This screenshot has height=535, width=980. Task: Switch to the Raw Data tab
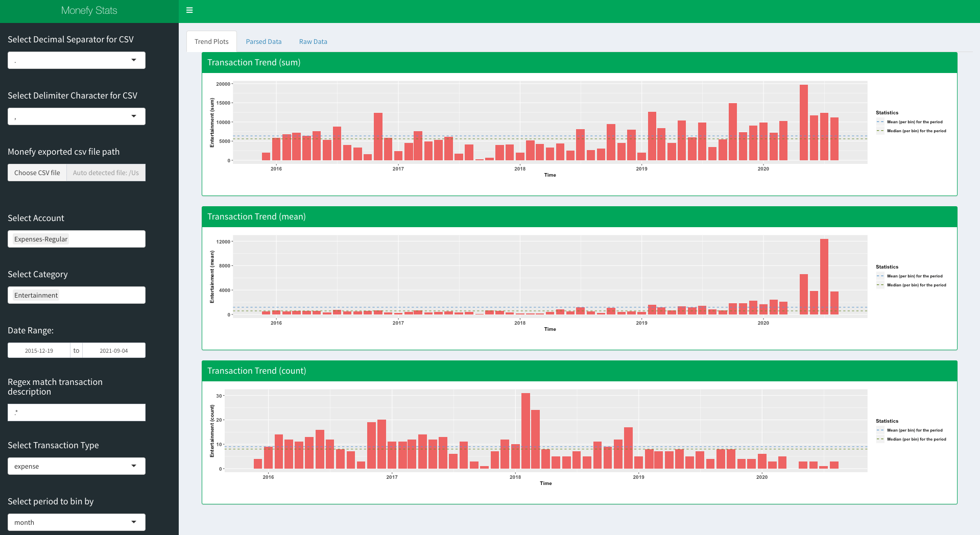(x=313, y=41)
